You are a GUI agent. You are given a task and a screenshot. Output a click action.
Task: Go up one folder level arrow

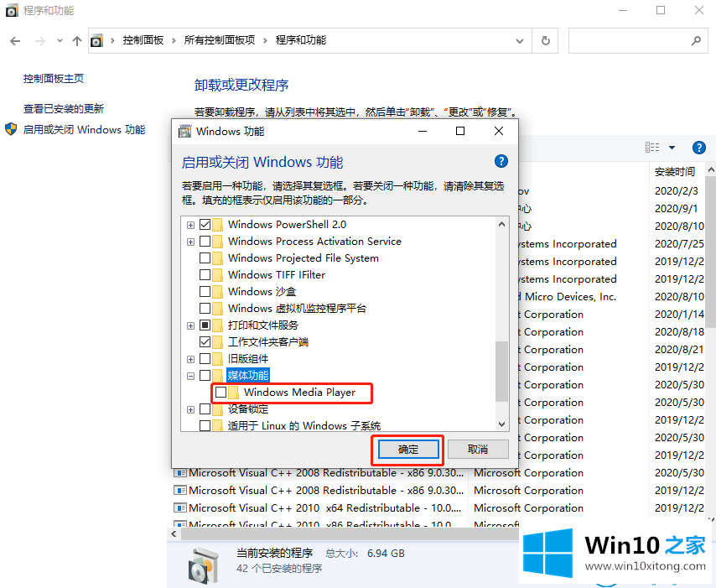[77, 41]
